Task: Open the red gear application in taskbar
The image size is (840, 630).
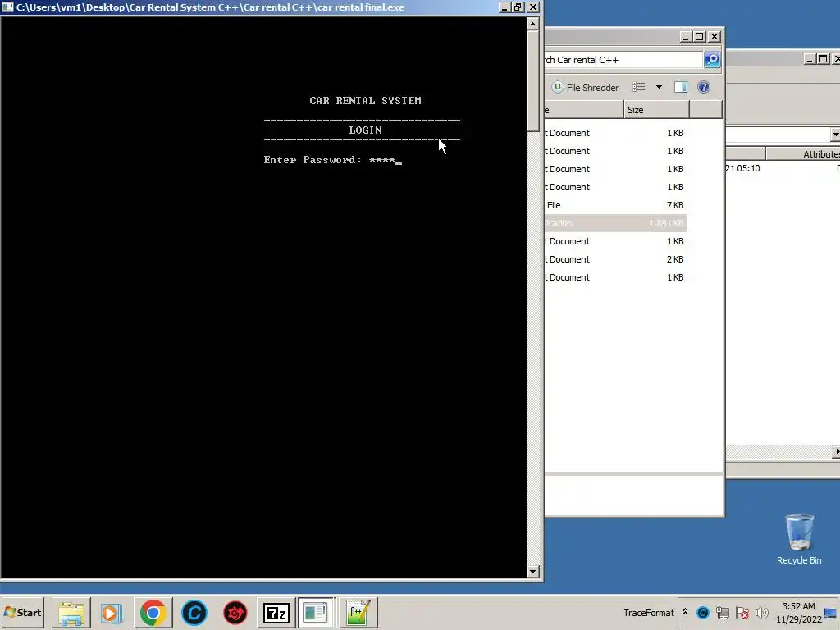Action: pyautogui.click(x=235, y=612)
